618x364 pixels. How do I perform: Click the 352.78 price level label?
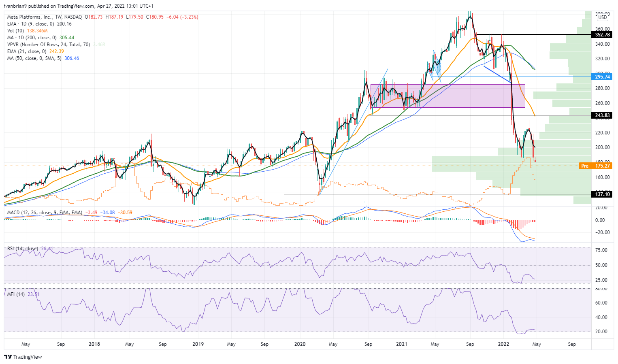(x=602, y=35)
